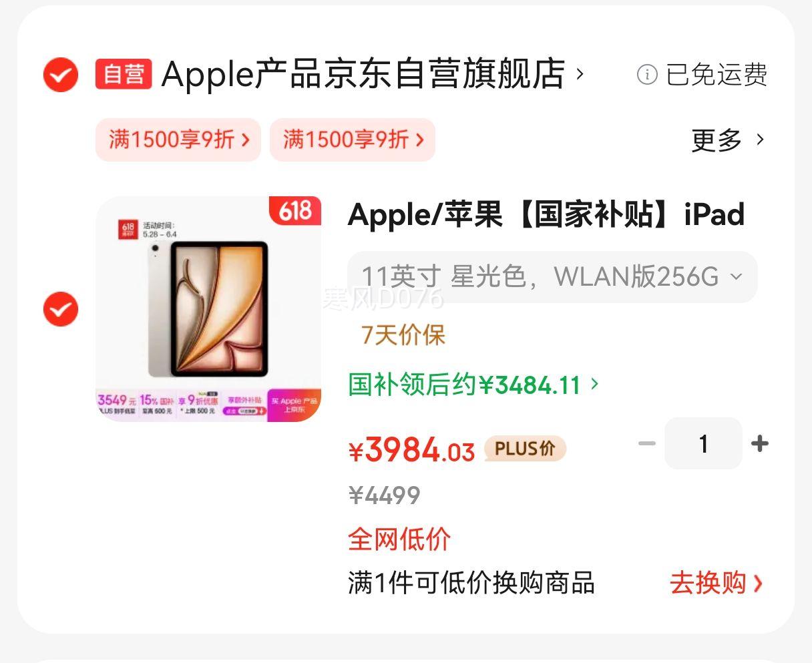Uncheck the Apple store select-all checkbox
Image resolution: width=812 pixels, height=663 pixels.
pos(61,74)
